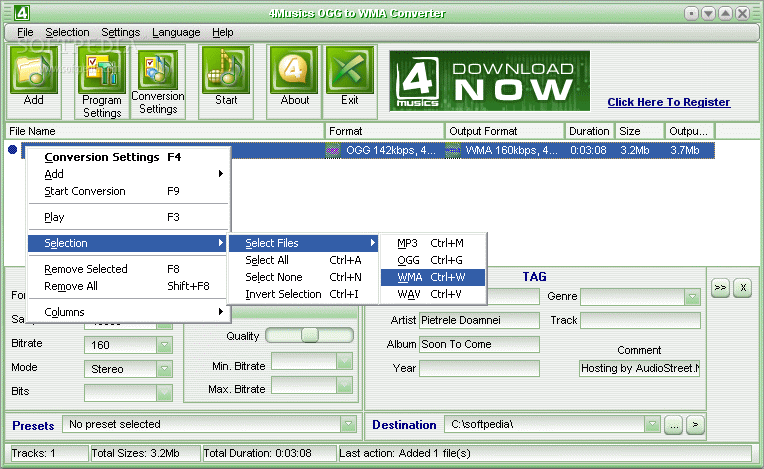Open the Max. Bitrate dropdown
This screenshot has height=469, width=764.
(x=344, y=385)
